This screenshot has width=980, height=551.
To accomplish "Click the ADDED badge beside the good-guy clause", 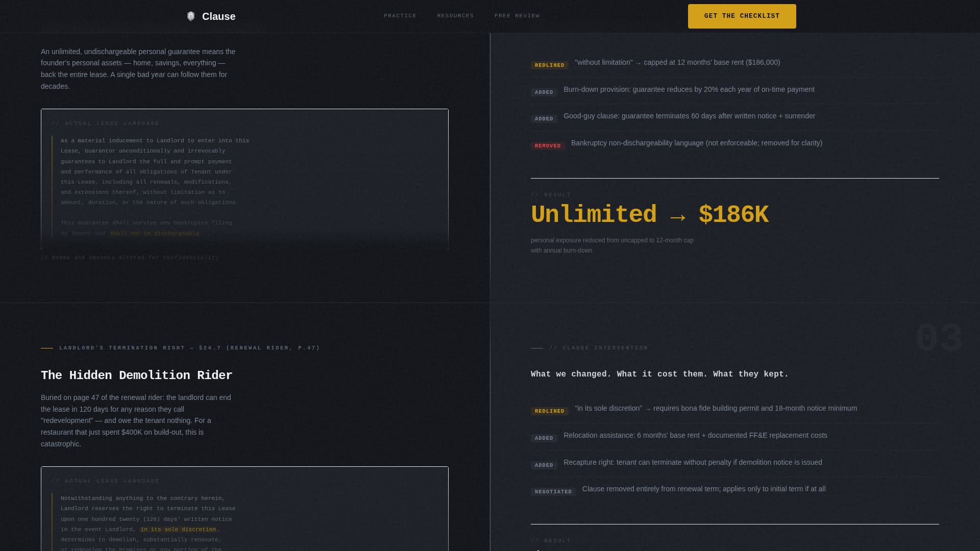I will tap(544, 118).
